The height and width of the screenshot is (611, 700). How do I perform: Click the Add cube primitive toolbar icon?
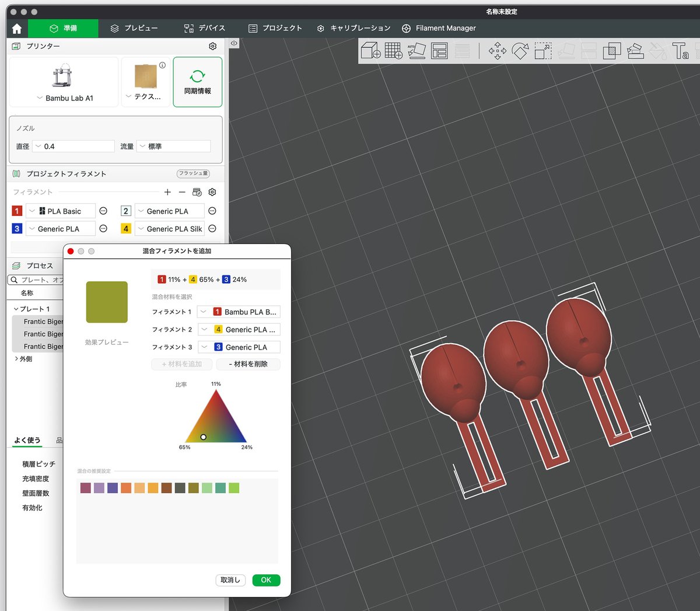[x=370, y=51]
